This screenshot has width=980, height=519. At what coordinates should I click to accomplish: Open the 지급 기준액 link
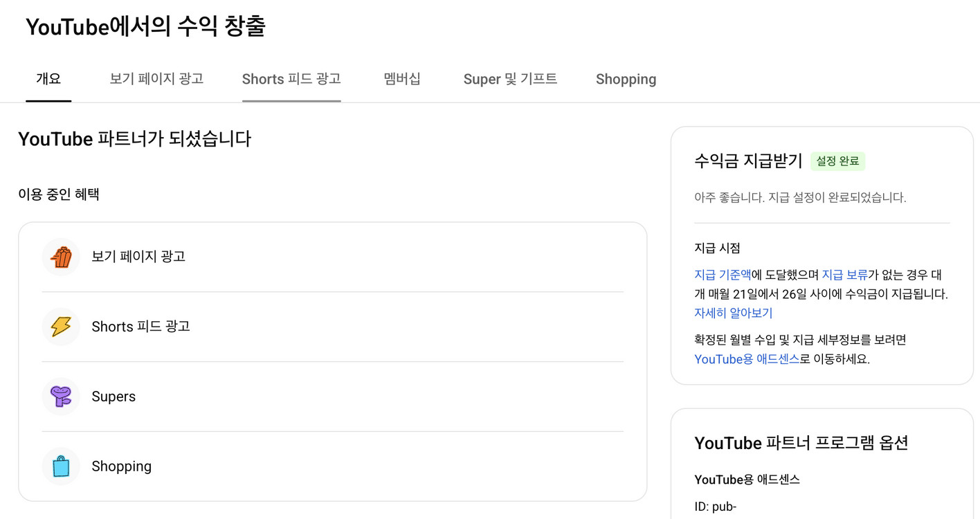tap(723, 275)
